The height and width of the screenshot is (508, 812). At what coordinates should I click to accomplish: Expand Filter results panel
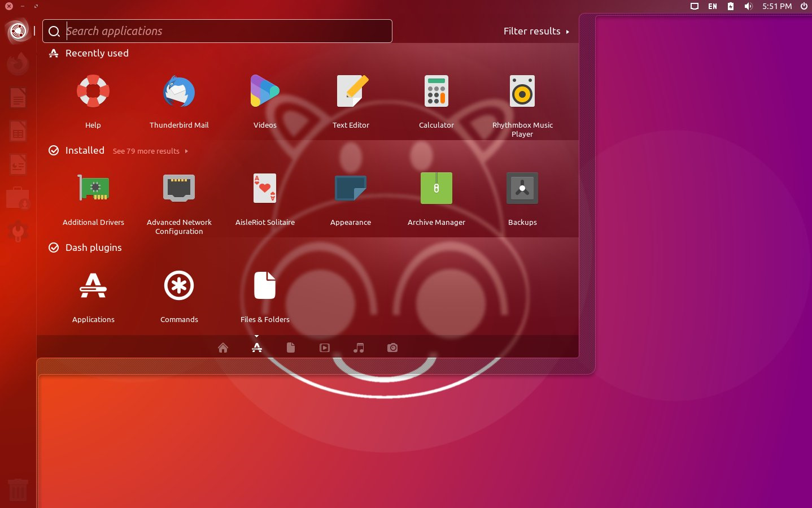536,32
